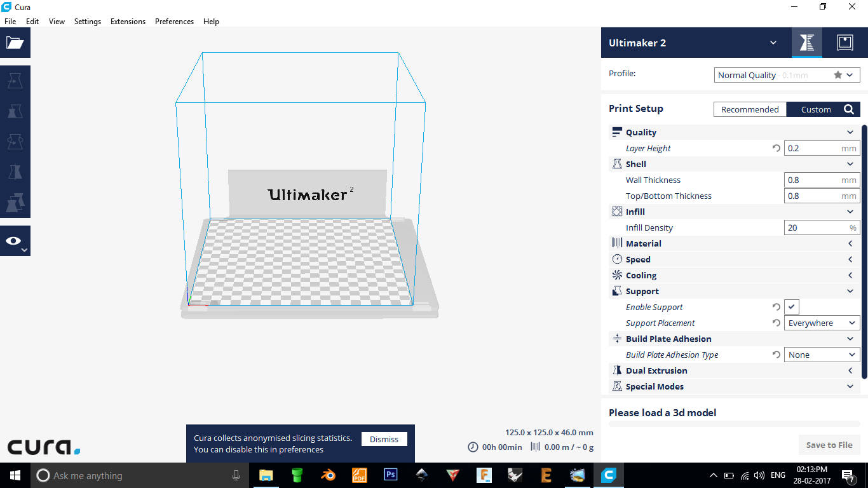Image resolution: width=868 pixels, height=488 pixels.
Task: Open the Ultimaker 2 printer selector chevron
Action: click(773, 43)
